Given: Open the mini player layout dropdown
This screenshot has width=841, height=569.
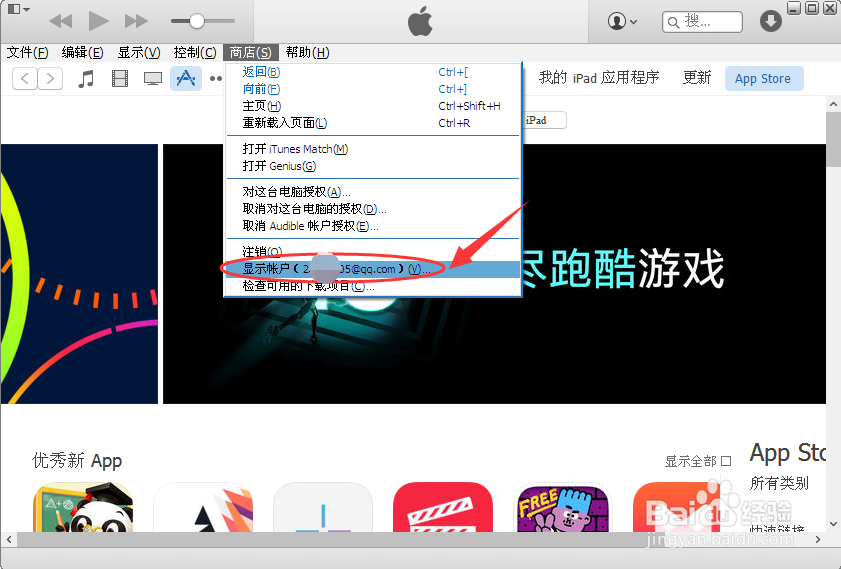Looking at the screenshot, I should click(19, 9).
